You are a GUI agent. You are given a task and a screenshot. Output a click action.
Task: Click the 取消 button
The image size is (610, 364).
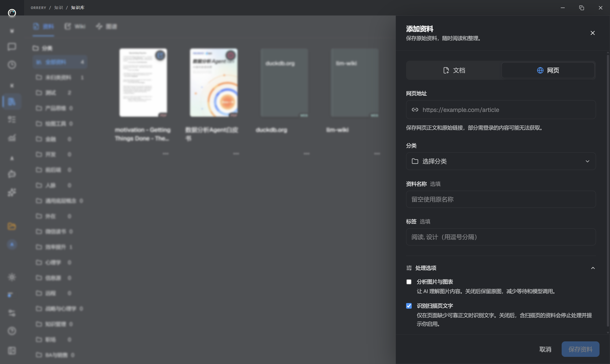pos(545,349)
